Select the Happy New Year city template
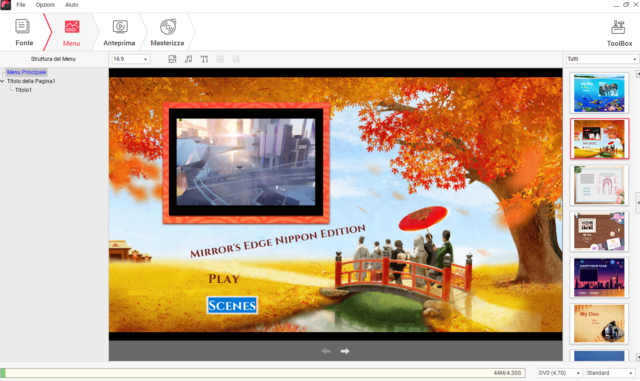 [x=599, y=277]
